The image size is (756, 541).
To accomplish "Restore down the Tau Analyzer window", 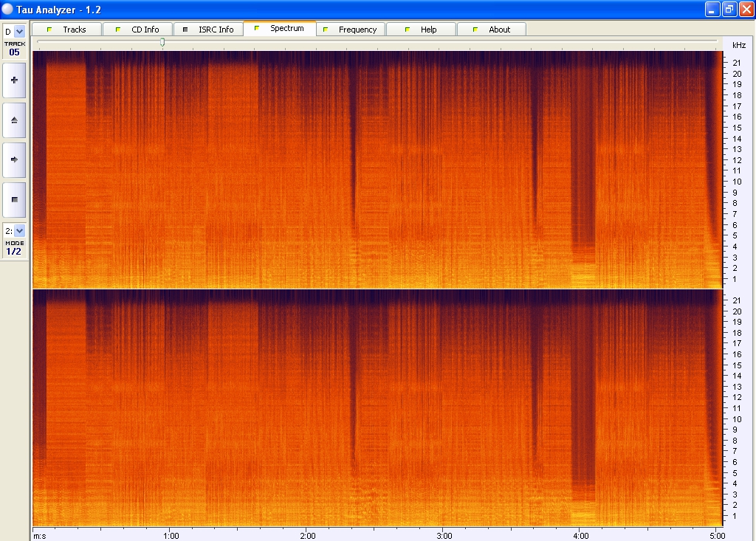I will [x=729, y=9].
